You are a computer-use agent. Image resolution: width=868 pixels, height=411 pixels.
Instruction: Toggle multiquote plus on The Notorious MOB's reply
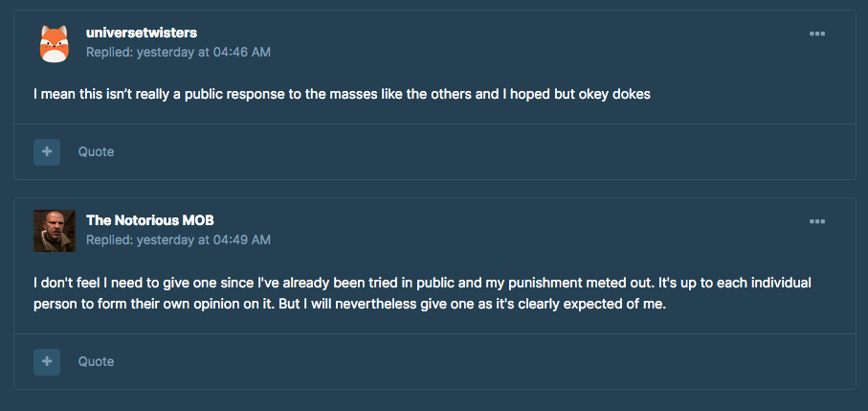tap(47, 362)
